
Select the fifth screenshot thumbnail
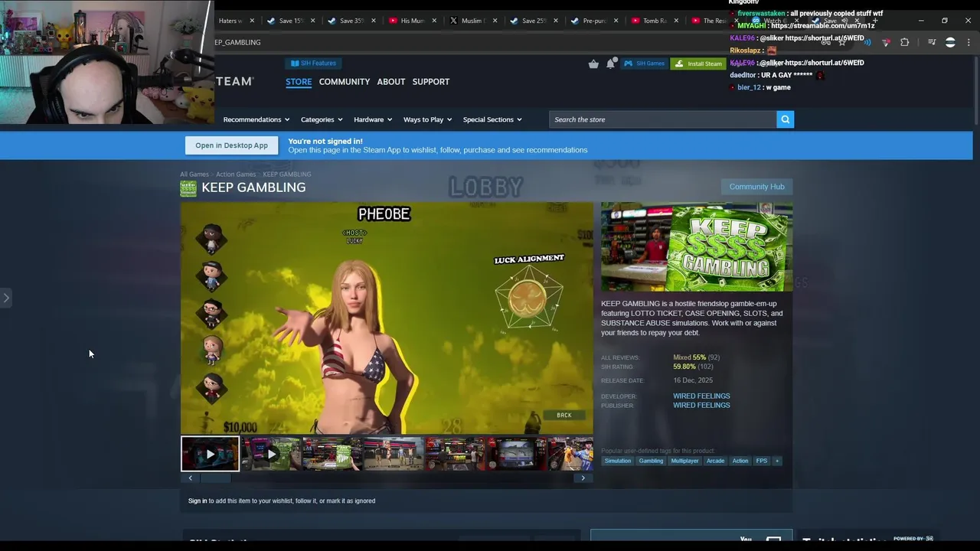tap(455, 454)
